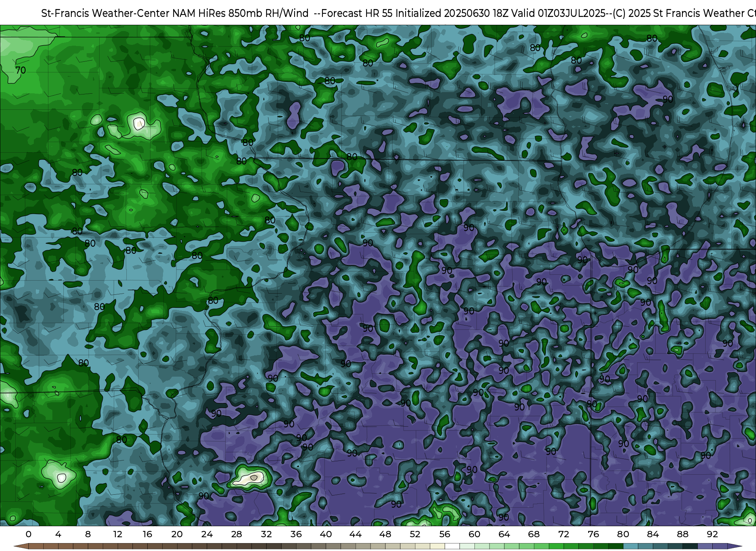This screenshot has width=756, height=551.
Task: Click the purple arrow end of colorbar
Action: pos(735,546)
